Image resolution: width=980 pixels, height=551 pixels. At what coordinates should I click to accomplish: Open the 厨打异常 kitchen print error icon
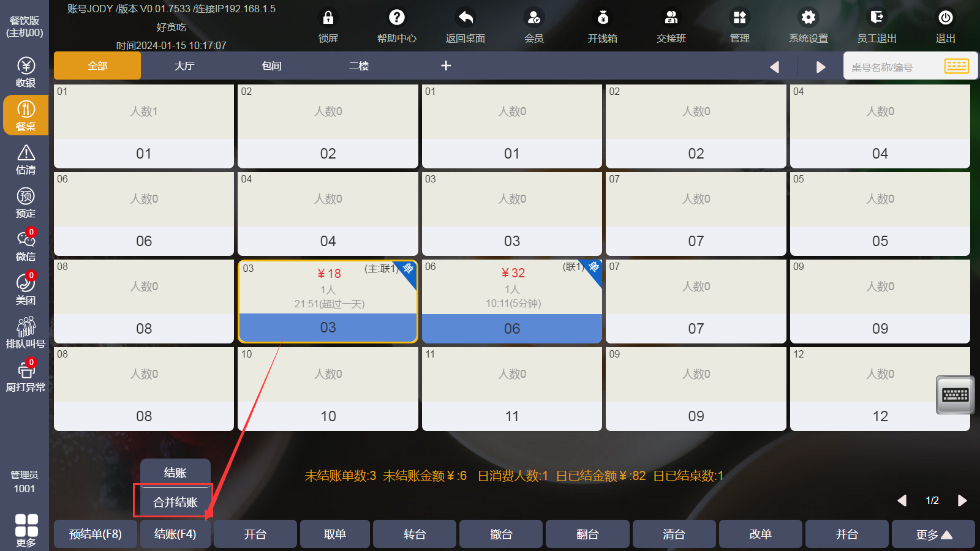tap(25, 377)
